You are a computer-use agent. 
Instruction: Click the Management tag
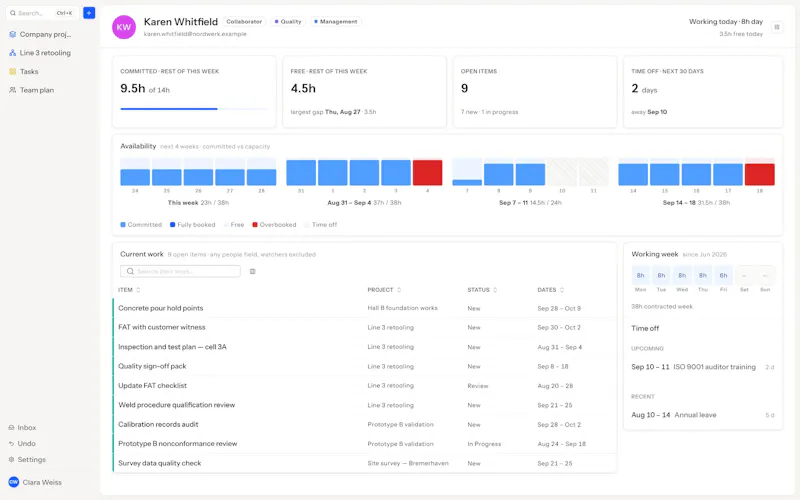(335, 21)
